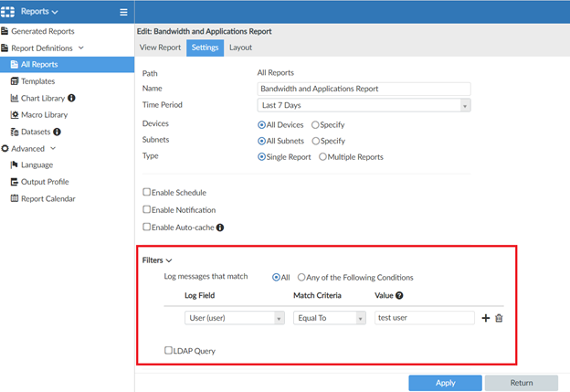Click the Enable Auto-cache info icon

219,227
